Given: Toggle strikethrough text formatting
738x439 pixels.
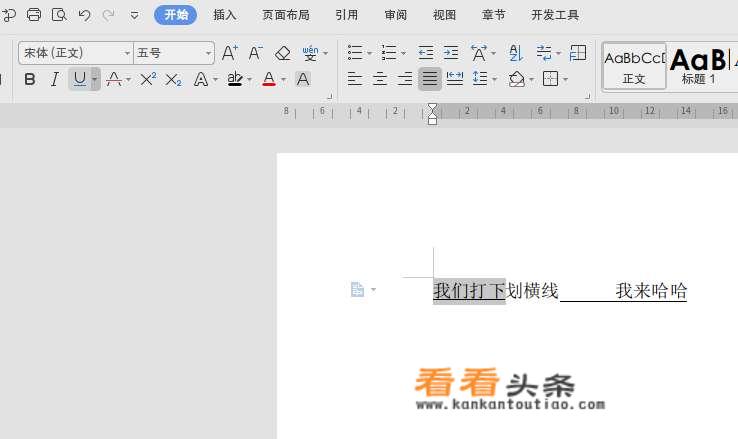Looking at the screenshot, I should (x=114, y=79).
